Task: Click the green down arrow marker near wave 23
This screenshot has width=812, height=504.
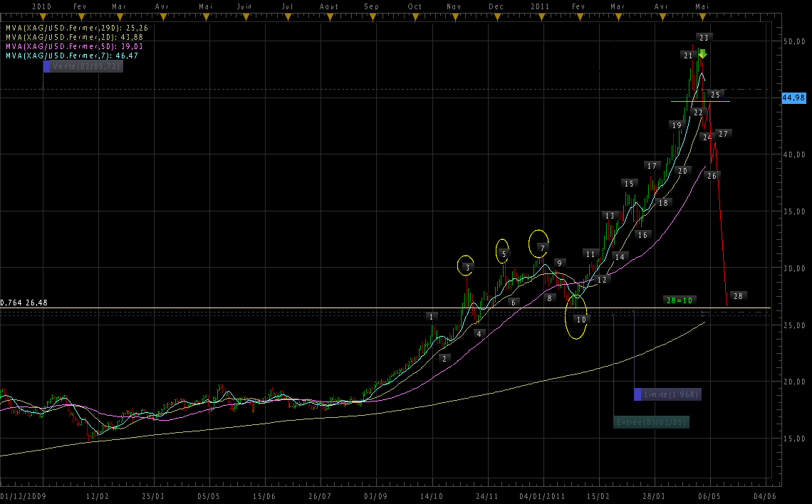Action: tap(702, 54)
